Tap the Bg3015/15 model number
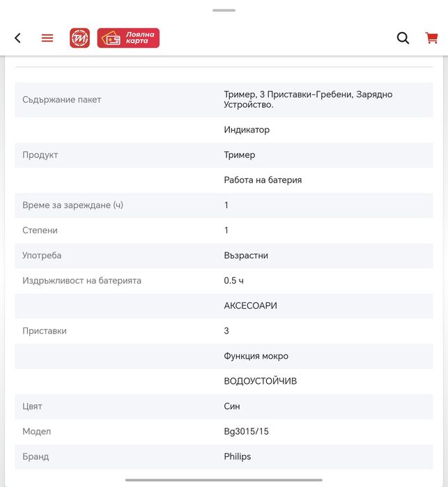The image size is (448, 487). pyautogui.click(x=246, y=431)
